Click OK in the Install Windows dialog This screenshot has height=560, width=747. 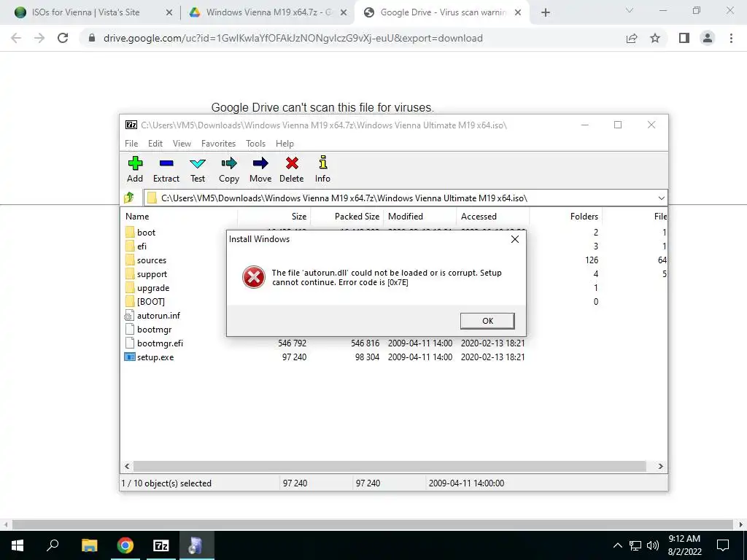pos(487,321)
